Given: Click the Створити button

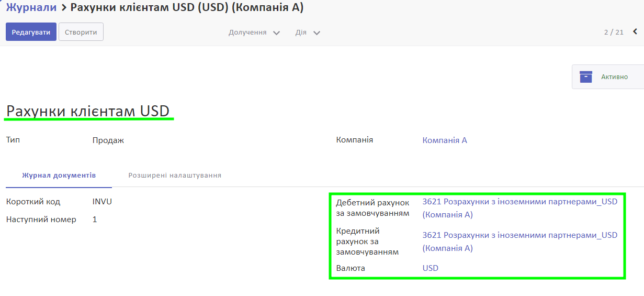Looking at the screenshot, I should [81, 32].
